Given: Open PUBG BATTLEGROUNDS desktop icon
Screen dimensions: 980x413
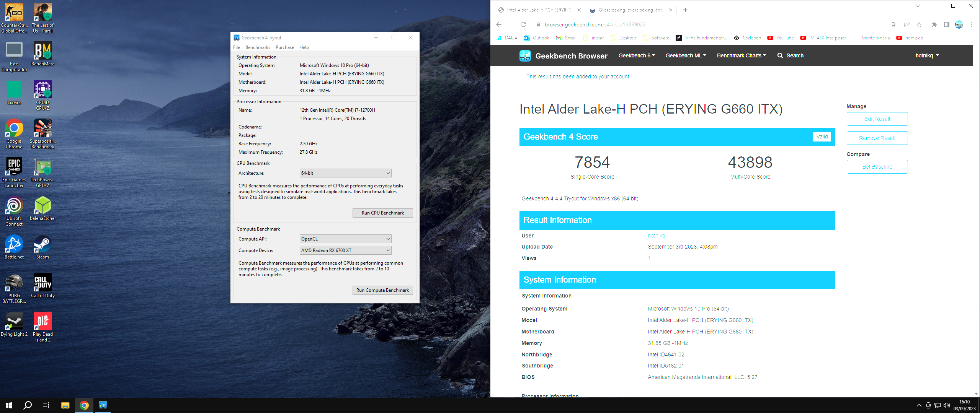Looking at the screenshot, I should point(14,288).
